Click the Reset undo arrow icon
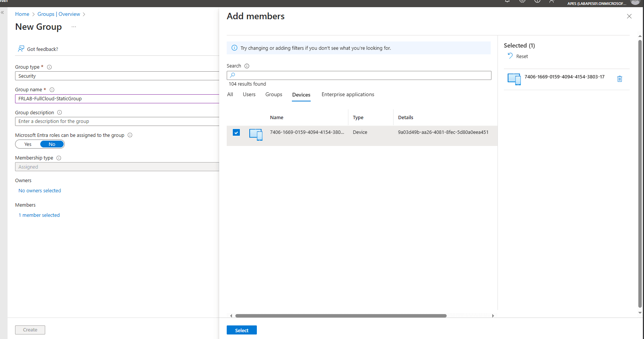 510,56
